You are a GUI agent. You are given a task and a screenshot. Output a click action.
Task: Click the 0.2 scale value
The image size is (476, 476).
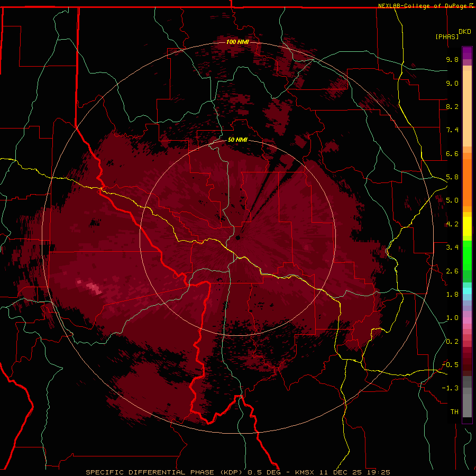[452, 342]
